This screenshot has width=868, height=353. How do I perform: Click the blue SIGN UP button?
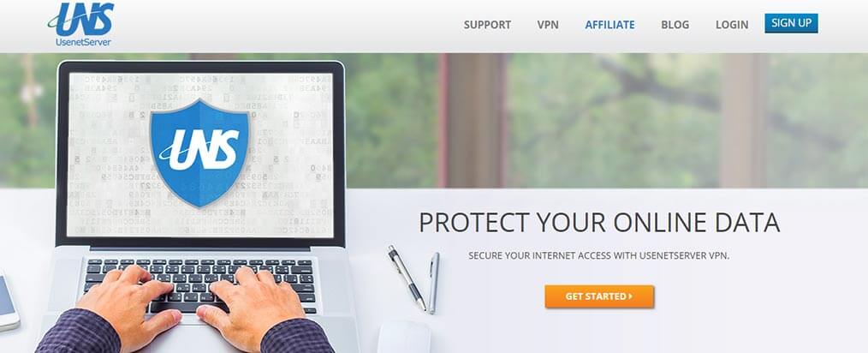pos(791,23)
